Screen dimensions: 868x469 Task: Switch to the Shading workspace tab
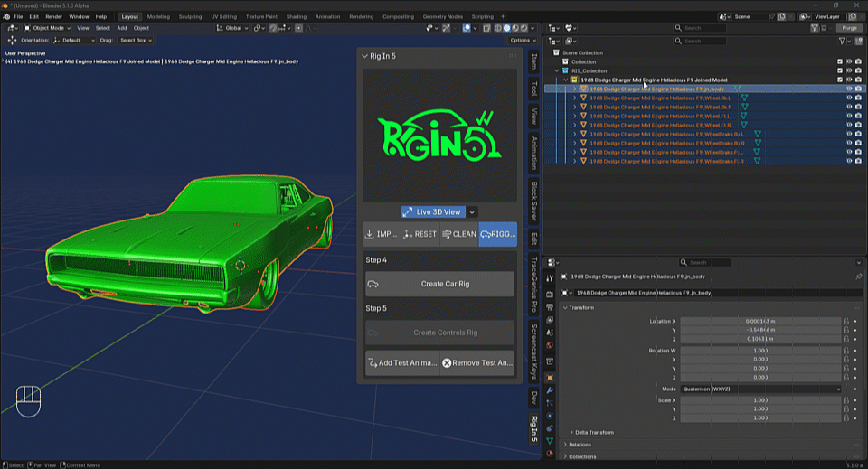click(x=297, y=16)
